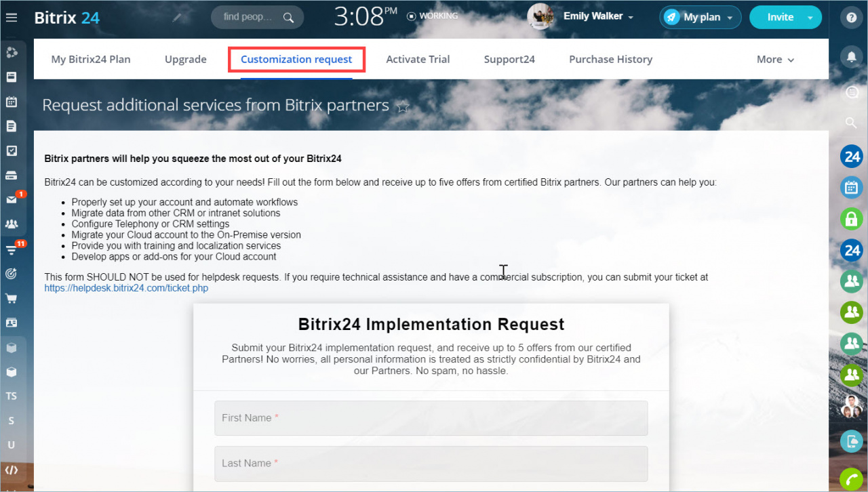Viewport: 868px width, 492px height.
Task: Open the documents page icon in left menu
Action: (12, 126)
